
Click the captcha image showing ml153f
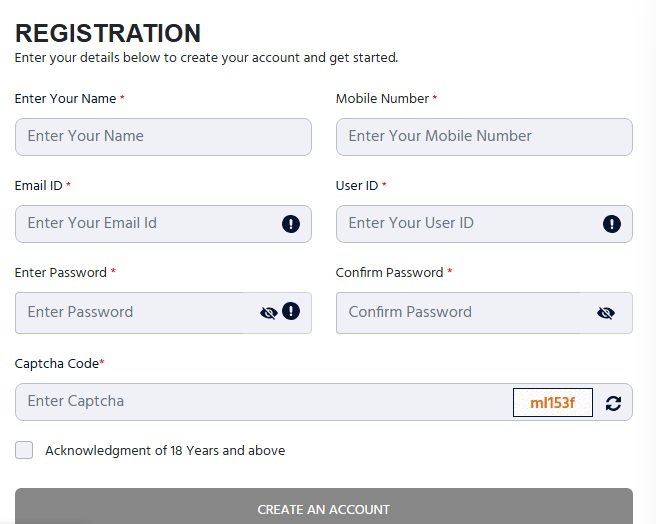[553, 403]
